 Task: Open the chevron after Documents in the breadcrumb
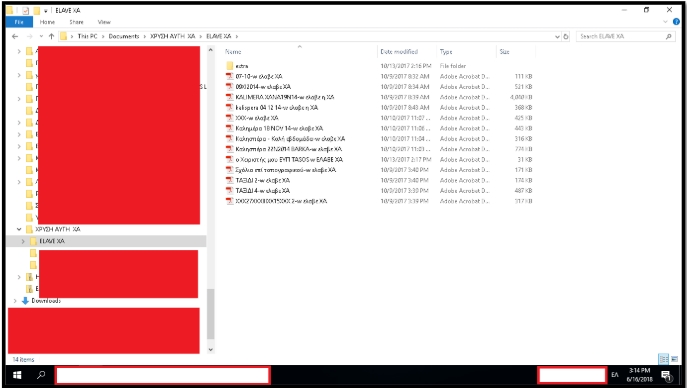click(x=145, y=36)
